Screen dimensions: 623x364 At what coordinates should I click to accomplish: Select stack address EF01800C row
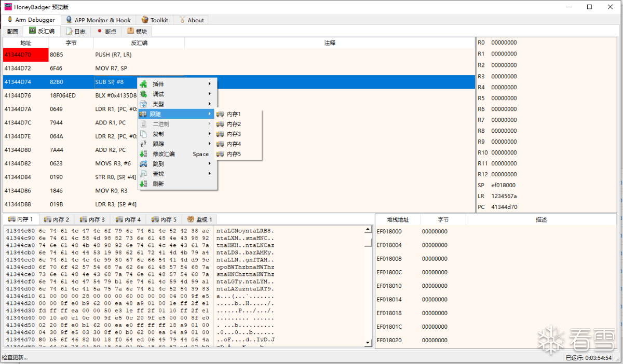pyautogui.click(x=495, y=272)
